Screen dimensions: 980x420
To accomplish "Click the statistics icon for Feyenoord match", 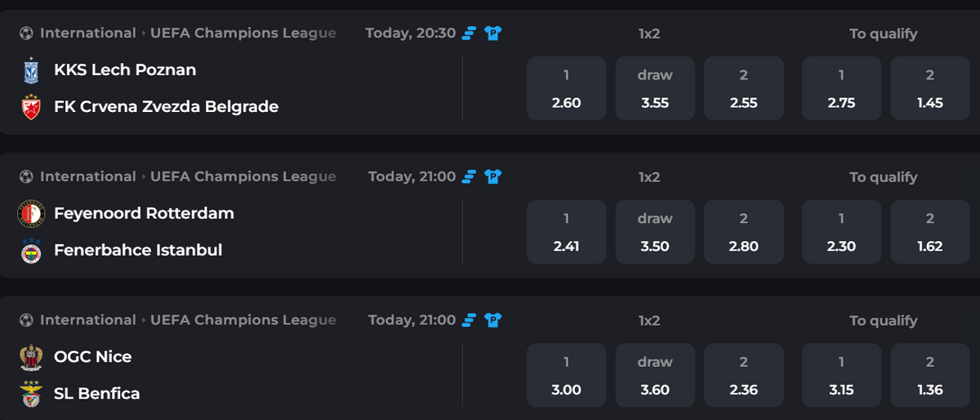I will (x=470, y=176).
